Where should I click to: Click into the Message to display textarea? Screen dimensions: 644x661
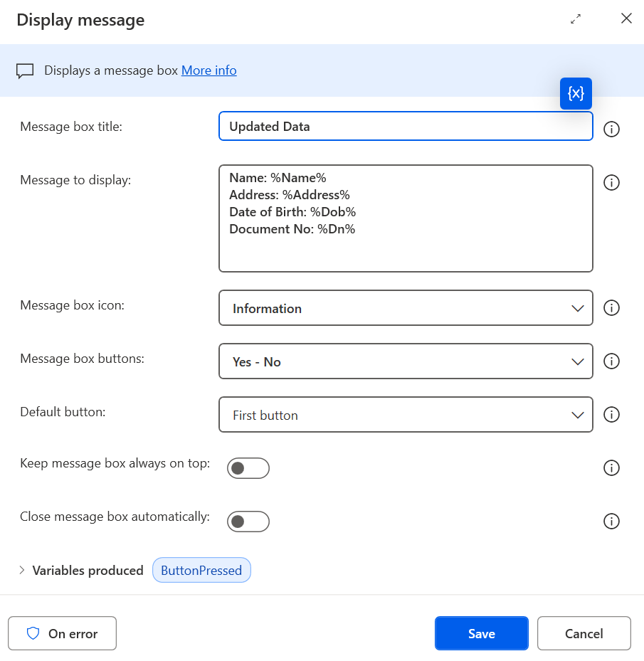coord(406,218)
